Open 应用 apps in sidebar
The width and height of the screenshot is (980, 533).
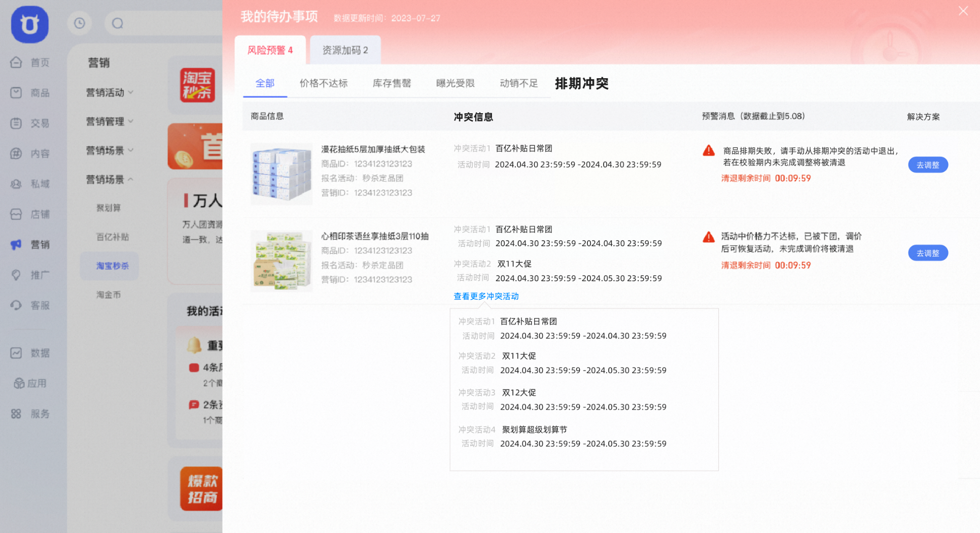point(30,383)
